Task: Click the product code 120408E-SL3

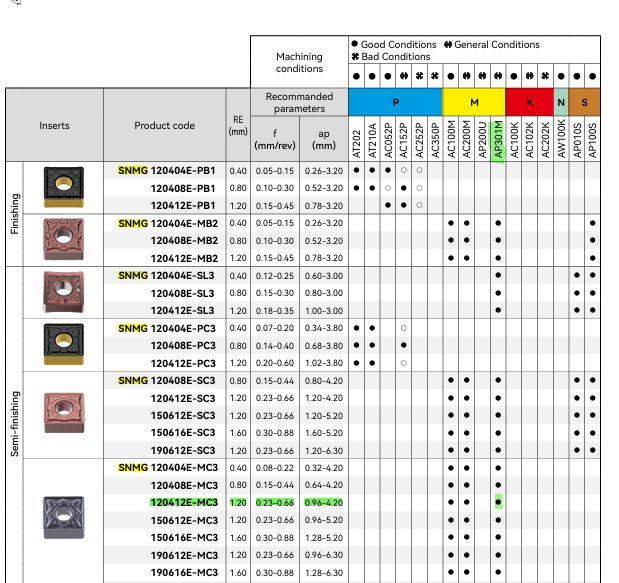Action: click(182, 293)
